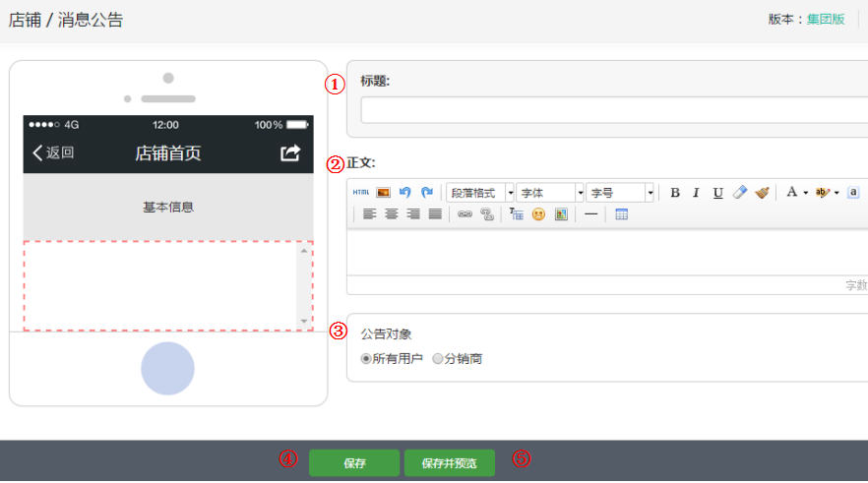The width and height of the screenshot is (868, 483).
Task: Click into the 标题 title input field
Action: tap(612, 110)
